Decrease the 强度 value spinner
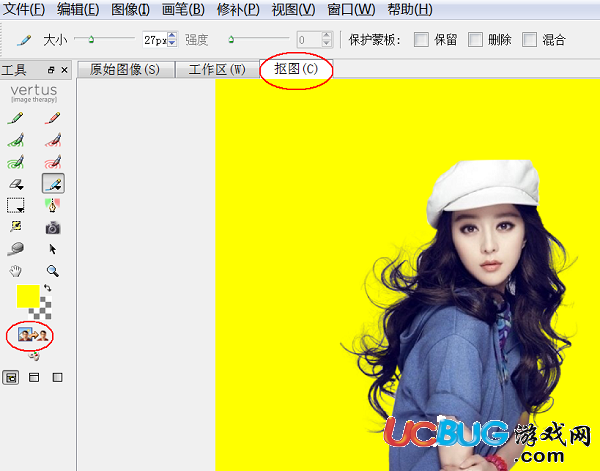This screenshot has width=600, height=471. [326, 43]
